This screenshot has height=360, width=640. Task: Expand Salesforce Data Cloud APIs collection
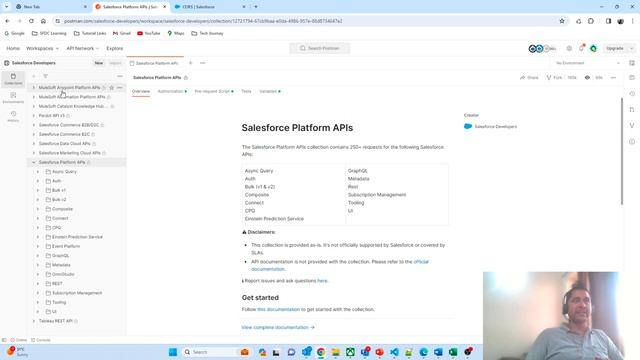(34, 144)
